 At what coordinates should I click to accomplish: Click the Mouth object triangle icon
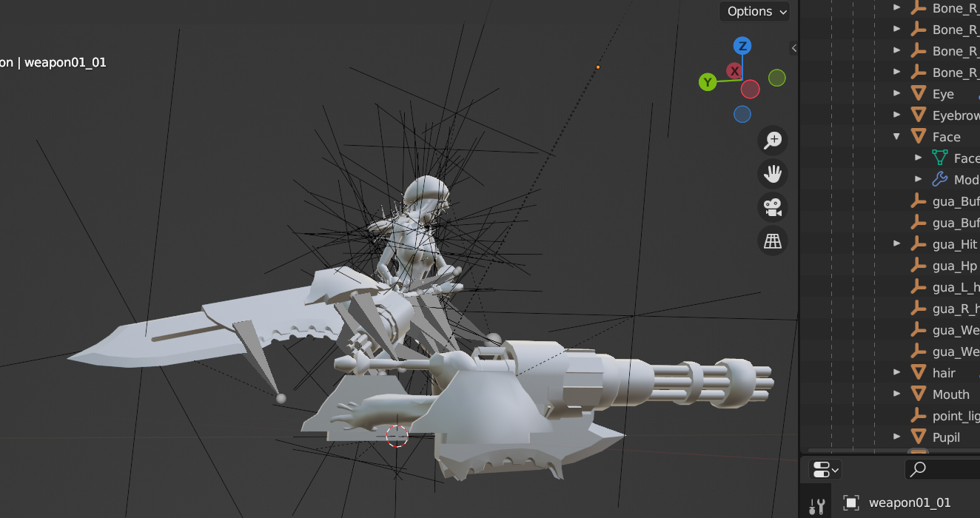point(919,394)
